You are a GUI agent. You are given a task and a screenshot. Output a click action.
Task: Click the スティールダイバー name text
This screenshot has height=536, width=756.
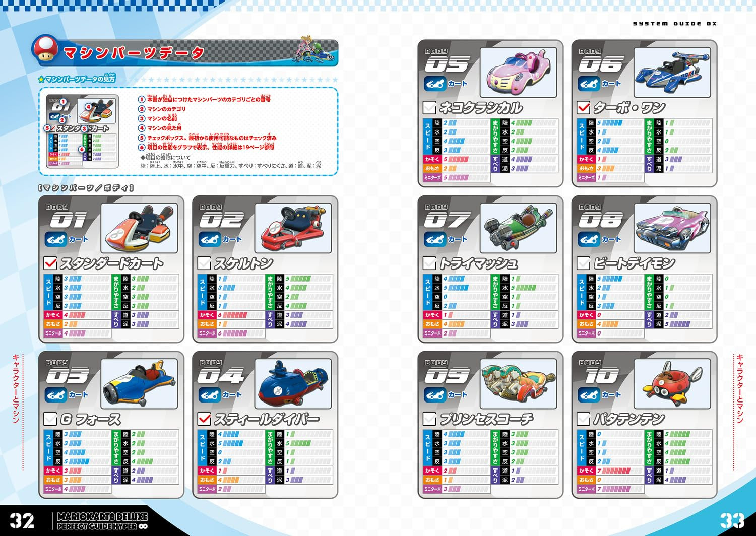pyautogui.click(x=267, y=419)
